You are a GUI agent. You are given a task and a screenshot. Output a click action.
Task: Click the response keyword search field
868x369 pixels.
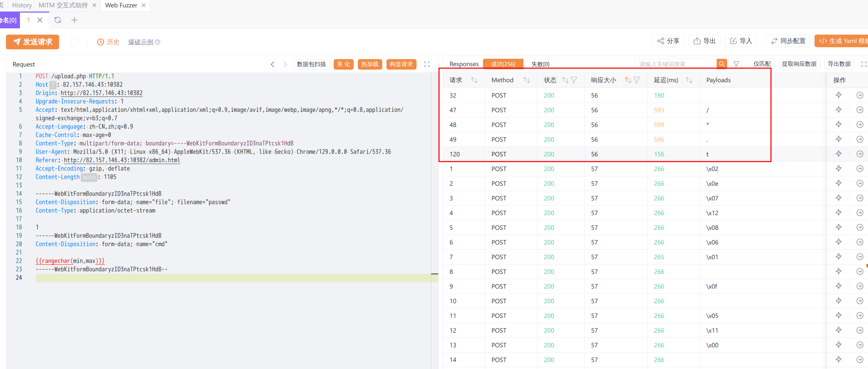675,64
